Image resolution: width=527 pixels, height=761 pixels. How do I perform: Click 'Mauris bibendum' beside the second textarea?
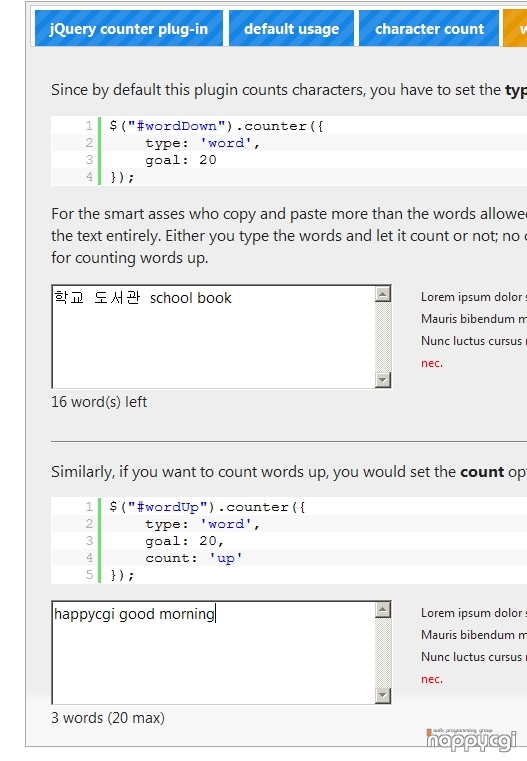(x=468, y=635)
